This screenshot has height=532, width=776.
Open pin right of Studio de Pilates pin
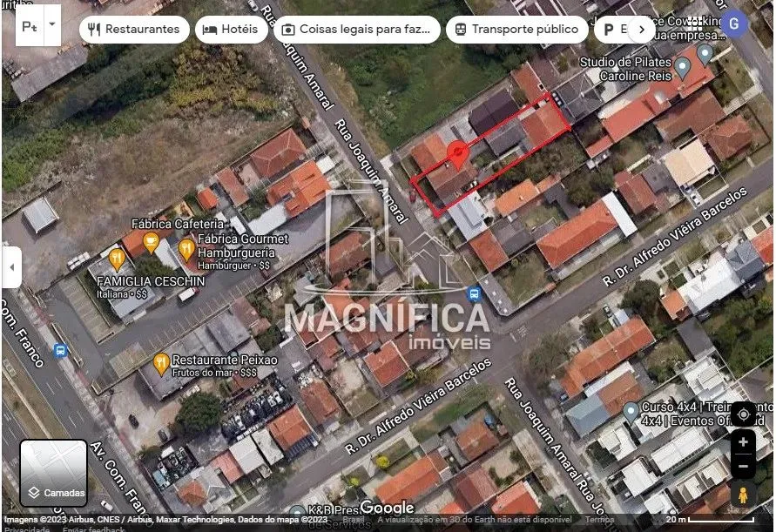click(705, 53)
